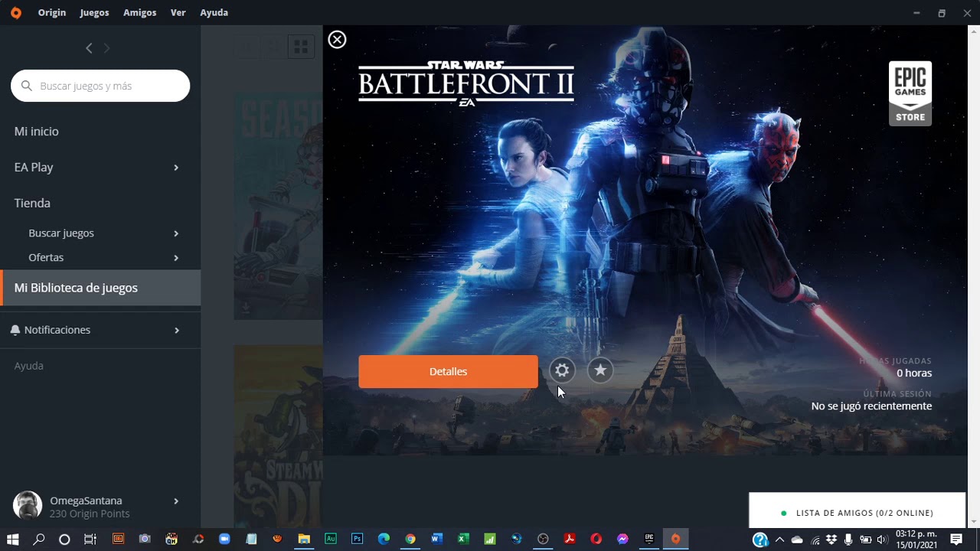This screenshot has height=551, width=980.
Task: Open Microsoft Excel from taskbar
Action: coord(463,539)
